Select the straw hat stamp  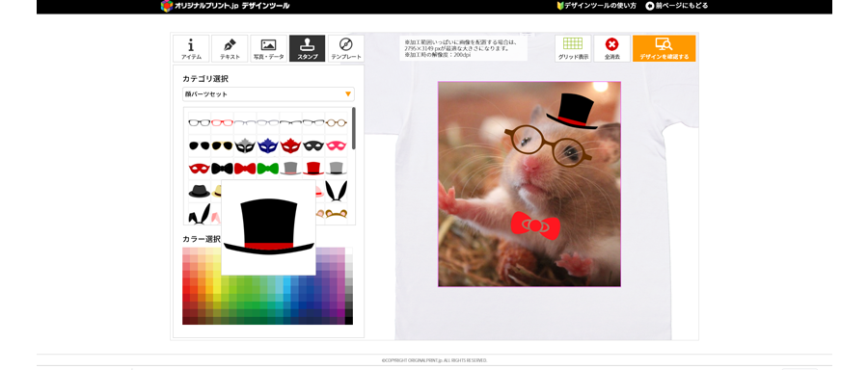pos(216,191)
